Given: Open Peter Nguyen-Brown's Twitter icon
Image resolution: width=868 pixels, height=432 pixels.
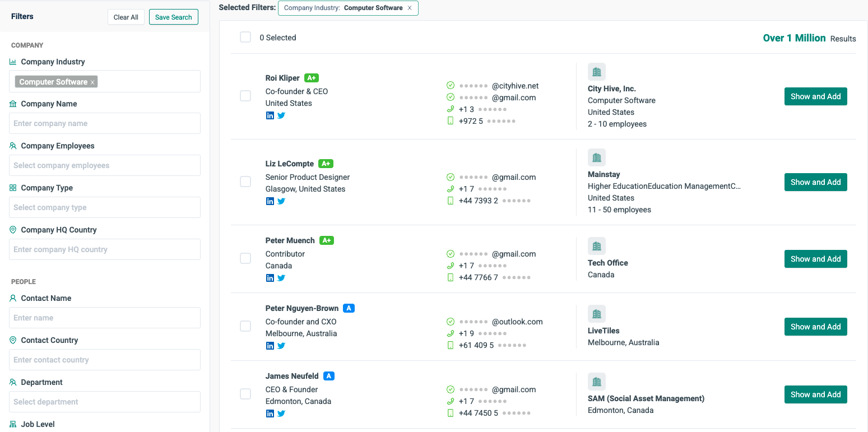Looking at the screenshot, I should 281,346.
